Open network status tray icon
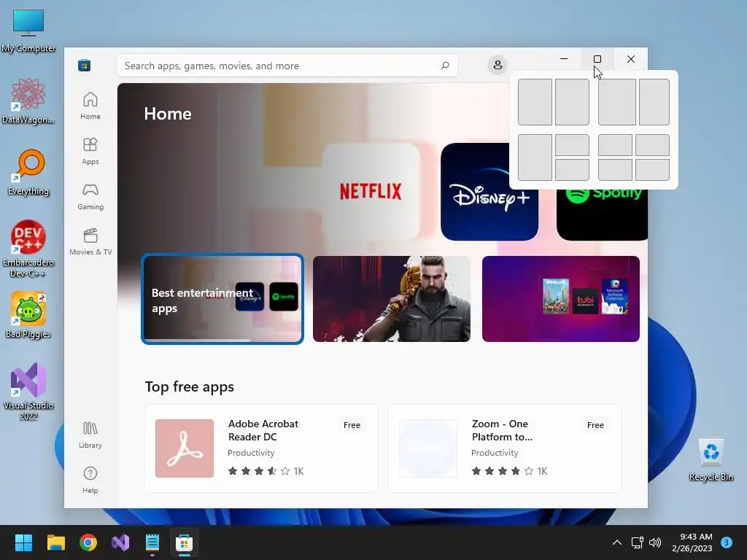Viewport: 747px width, 560px height. 637,542
